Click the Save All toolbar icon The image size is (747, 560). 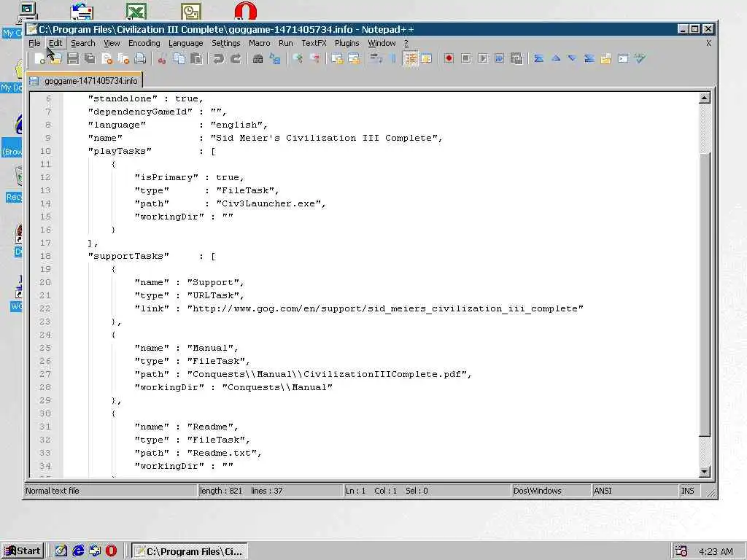[x=90, y=58]
